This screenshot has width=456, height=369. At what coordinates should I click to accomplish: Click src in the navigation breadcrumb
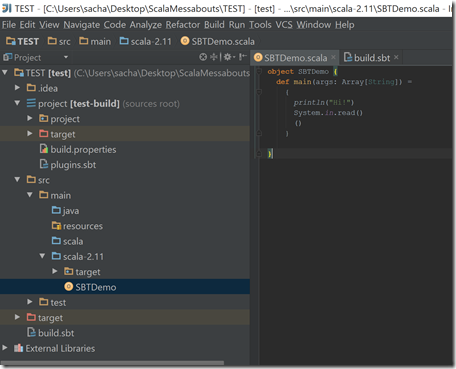[59, 41]
